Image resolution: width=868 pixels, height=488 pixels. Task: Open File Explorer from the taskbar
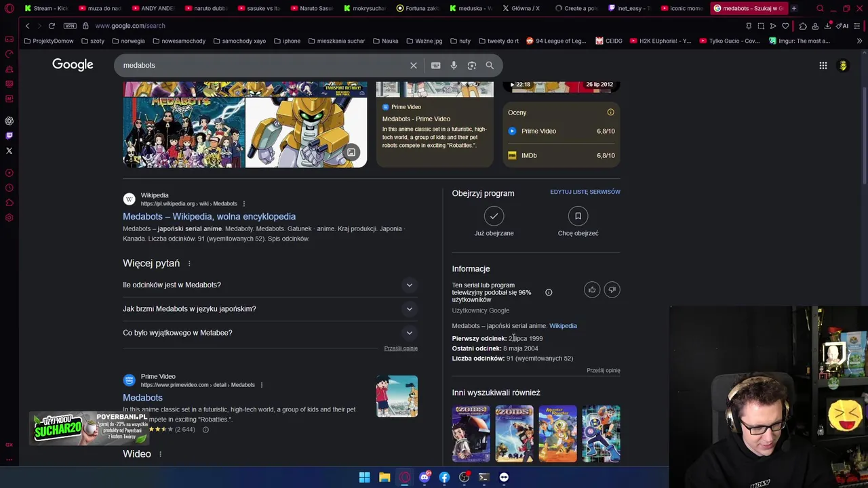[x=384, y=477]
